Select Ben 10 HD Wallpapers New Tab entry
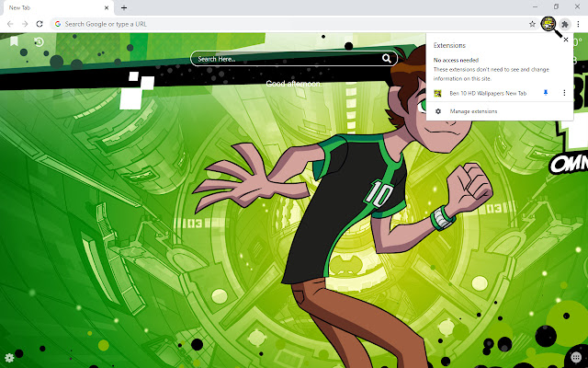 click(x=488, y=93)
